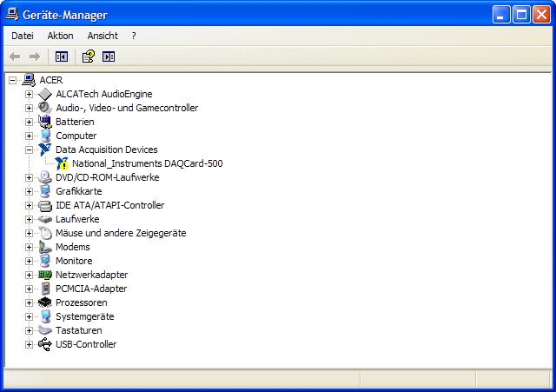Open the Ansicht menu

103,36
